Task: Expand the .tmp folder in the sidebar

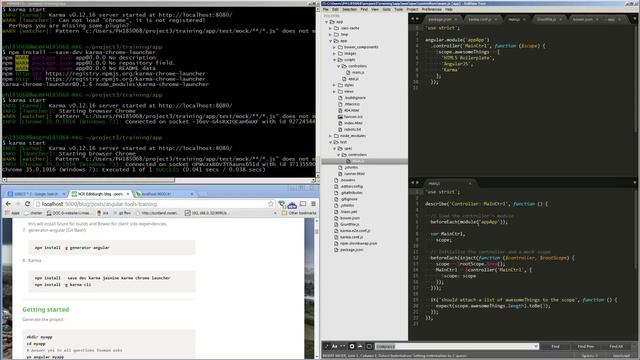Action: [x=331, y=35]
